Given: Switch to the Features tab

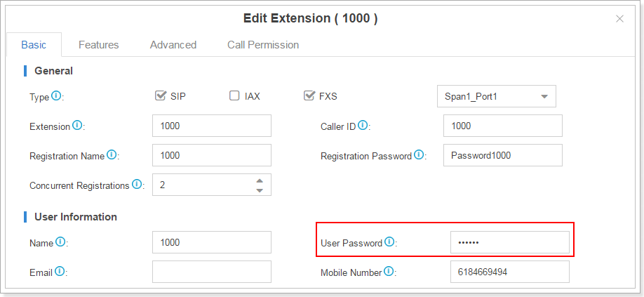Looking at the screenshot, I should click(98, 45).
